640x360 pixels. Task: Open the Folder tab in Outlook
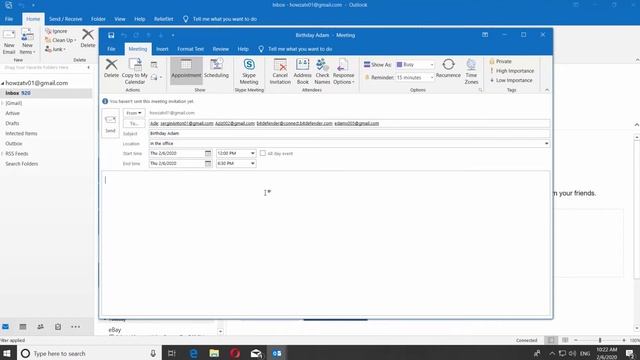pos(98,19)
